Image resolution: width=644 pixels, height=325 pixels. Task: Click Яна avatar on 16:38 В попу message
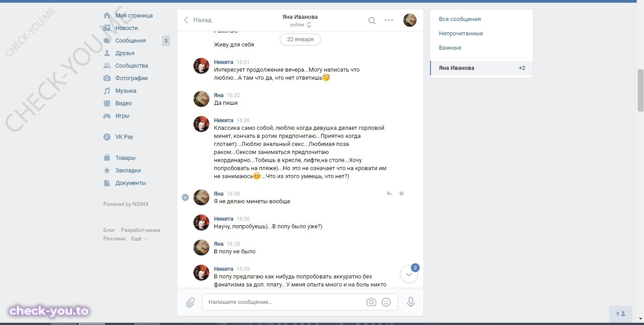[201, 248]
